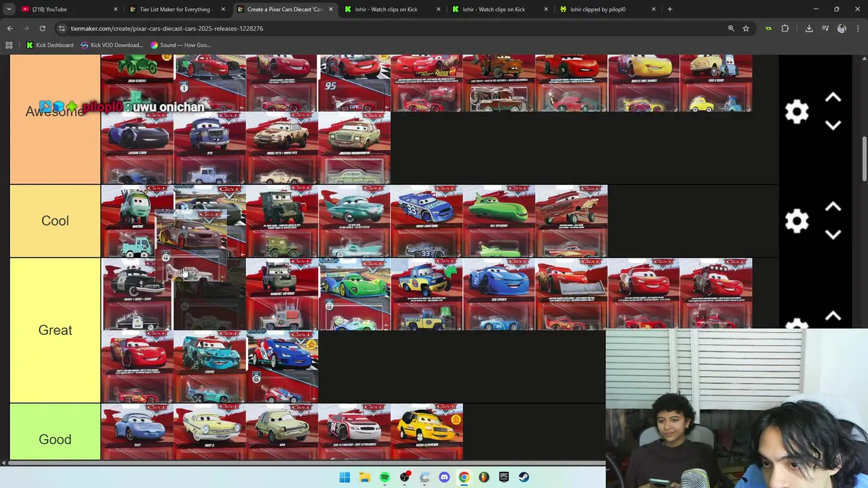Screen dimensions: 868x488
Task: Expand the tab search dropdown
Action: (x=9, y=9)
